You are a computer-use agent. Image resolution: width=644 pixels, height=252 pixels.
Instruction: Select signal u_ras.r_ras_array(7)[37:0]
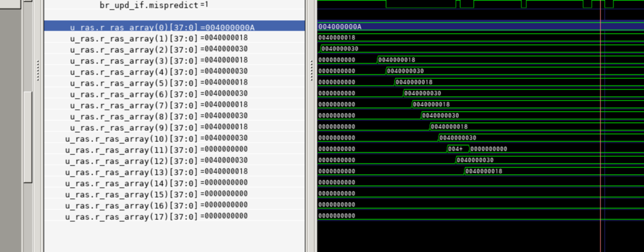tap(174, 104)
